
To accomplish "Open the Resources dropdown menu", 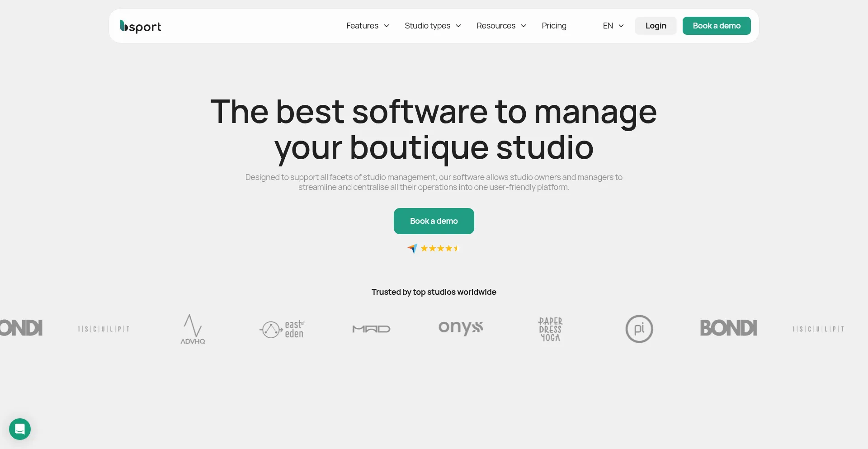I will click(x=501, y=26).
